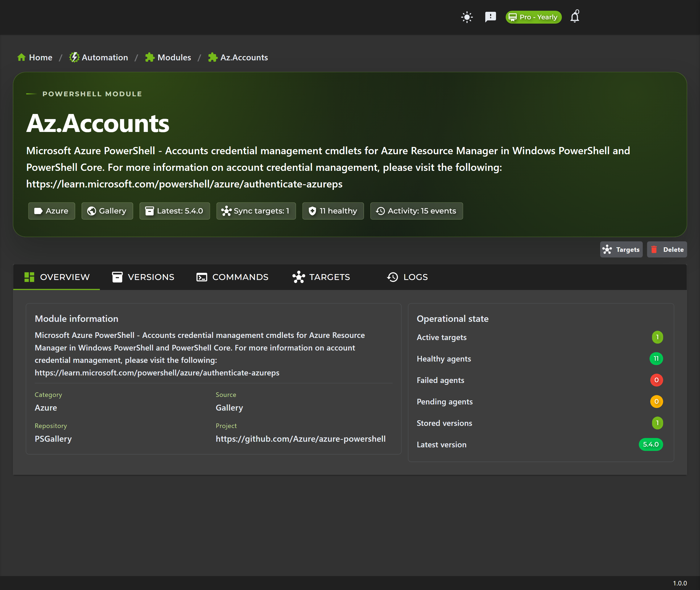This screenshot has width=700, height=590.
Task: Open the feedback message icon
Action: 490,17
